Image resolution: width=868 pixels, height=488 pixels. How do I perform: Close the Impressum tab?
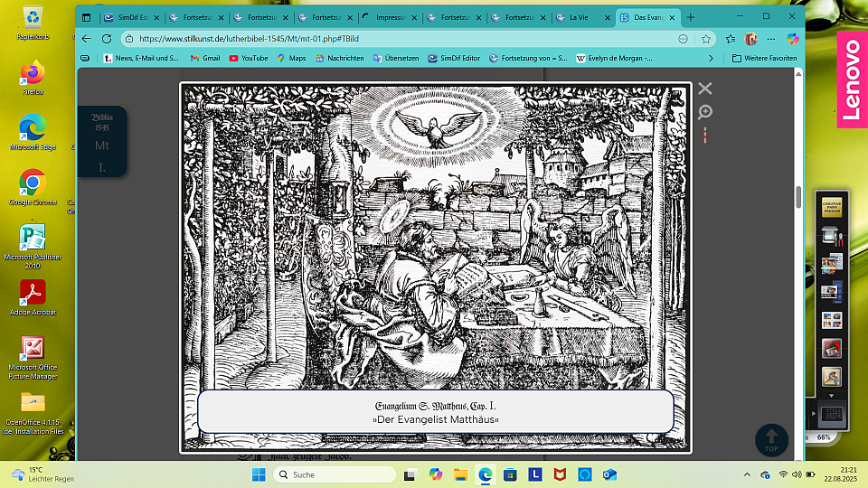tap(414, 18)
